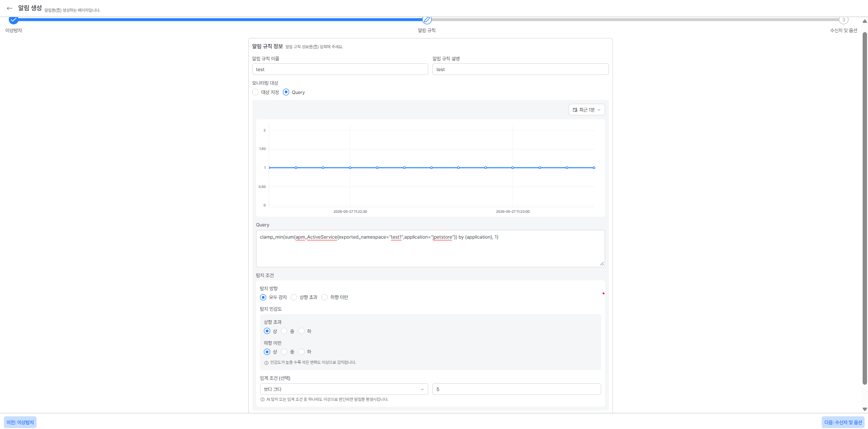Screen dimensions: 868x429
Task: Set 하향 미만 sensitivity to 중
Action: (284, 352)
